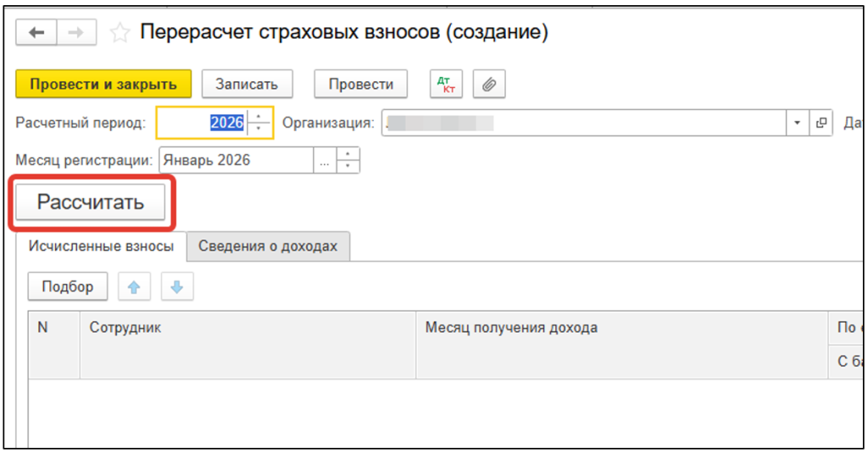Click the forward navigation arrow
Image resolution: width=868 pixels, height=453 pixels.
click(x=76, y=32)
